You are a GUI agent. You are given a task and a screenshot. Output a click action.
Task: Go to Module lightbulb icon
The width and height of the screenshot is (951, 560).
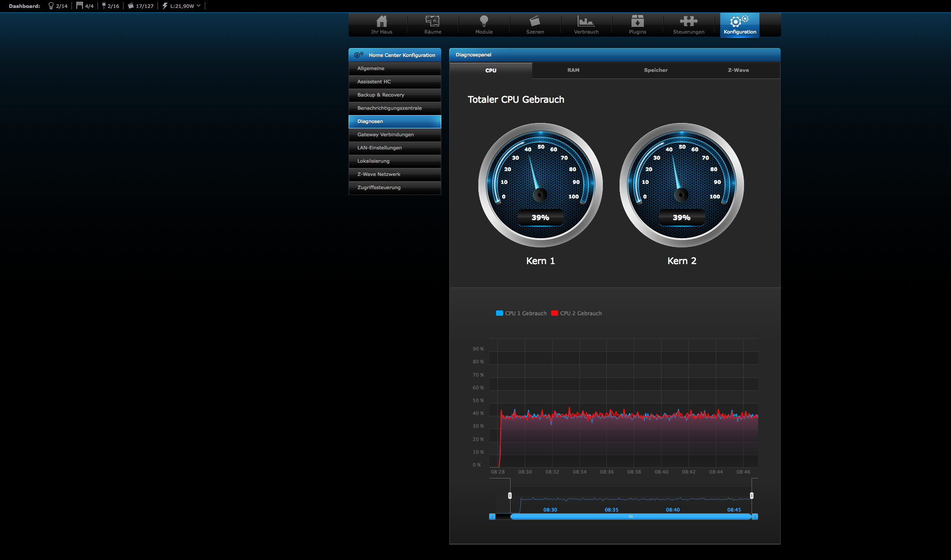tap(484, 24)
